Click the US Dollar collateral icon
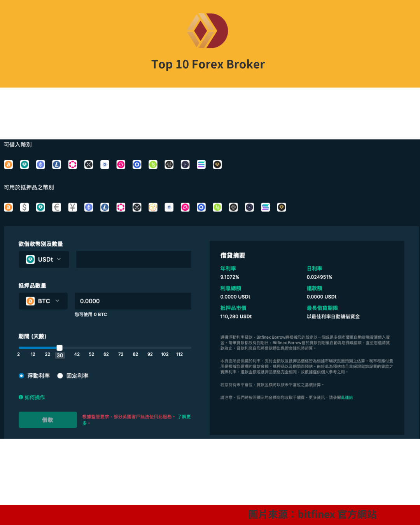The width and height of the screenshot is (420, 525). [x=24, y=207]
